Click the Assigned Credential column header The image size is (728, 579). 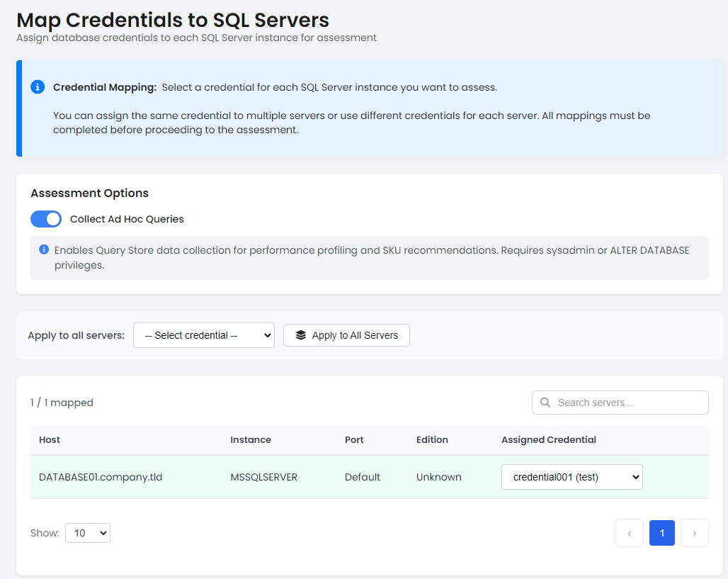pyautogui.click(x=549, y=439)
